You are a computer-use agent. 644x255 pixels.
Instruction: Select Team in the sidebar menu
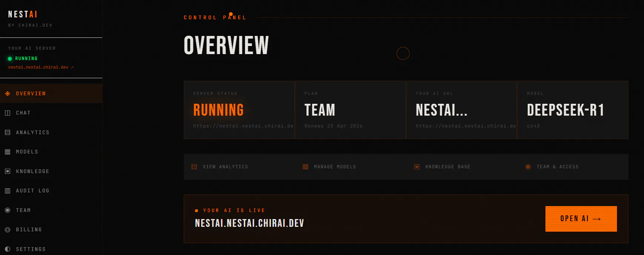click(x=51, y=210)
